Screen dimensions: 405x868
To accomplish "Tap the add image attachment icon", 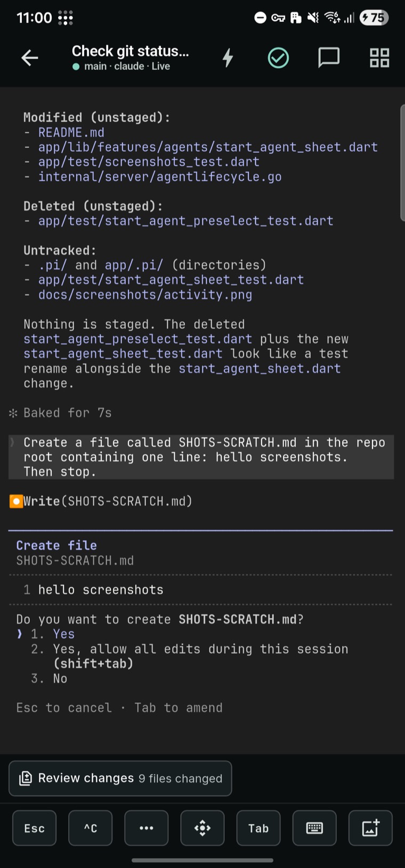I will pyautogui.click(x=370, y=828).
